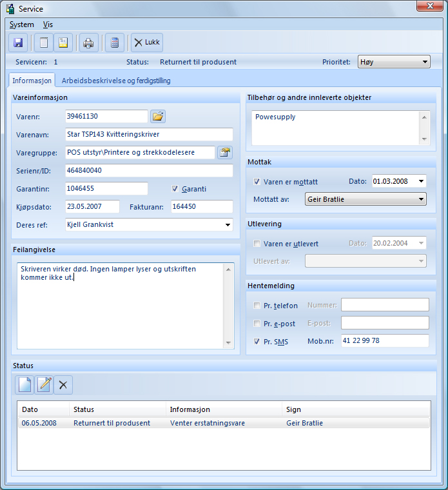Open the Prioritet dropdown

(x=394, y=62)
